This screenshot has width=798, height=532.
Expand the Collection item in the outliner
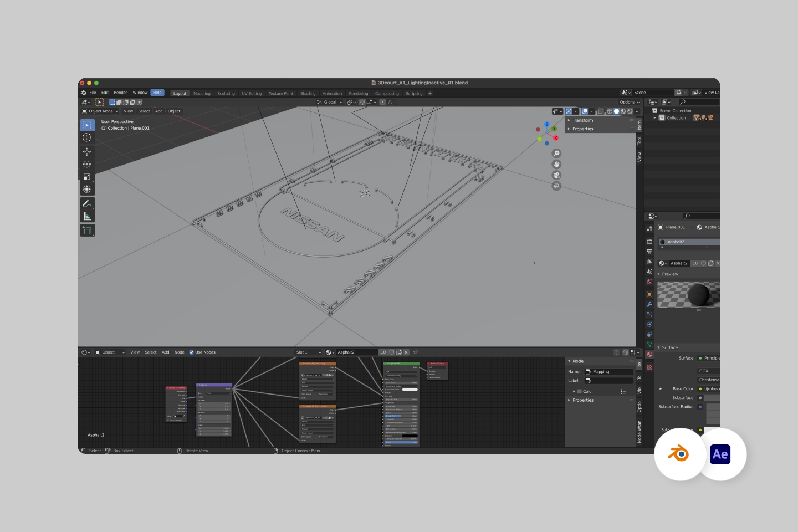654,118
